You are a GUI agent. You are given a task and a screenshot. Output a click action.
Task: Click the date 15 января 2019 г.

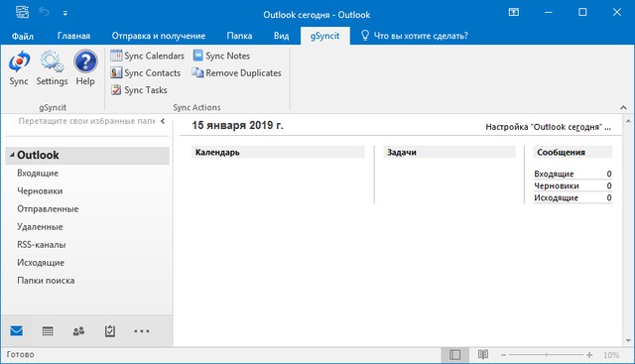point(237,125)
